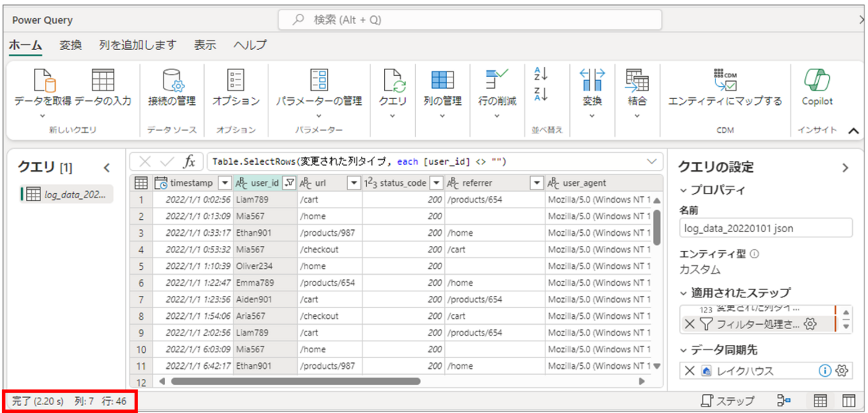The width and height of the screenshot is (868, 413).
Task: Click cell Oliver234 in row 5
Action: [x=265, y=266]
